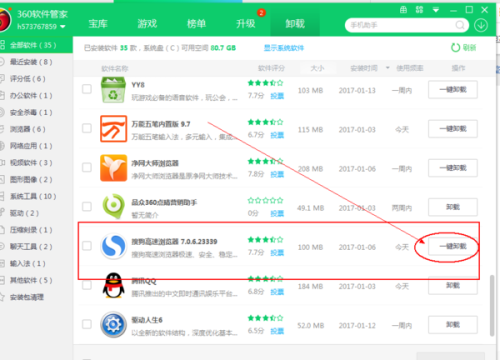
Task: Click 一键卸载 for 净网大师浏览器
Action: tap(453, 168)
